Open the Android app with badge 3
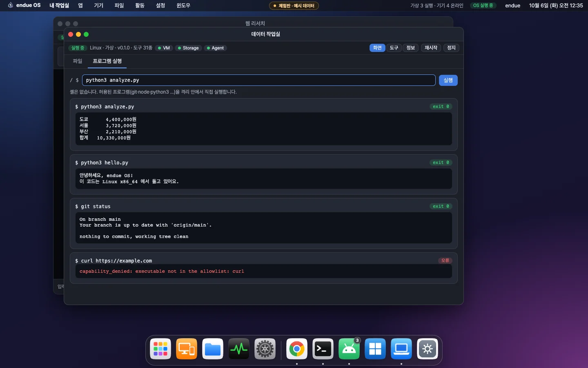Image resolution: width=588 pixels, height=368 pixels. pos(349,349)
